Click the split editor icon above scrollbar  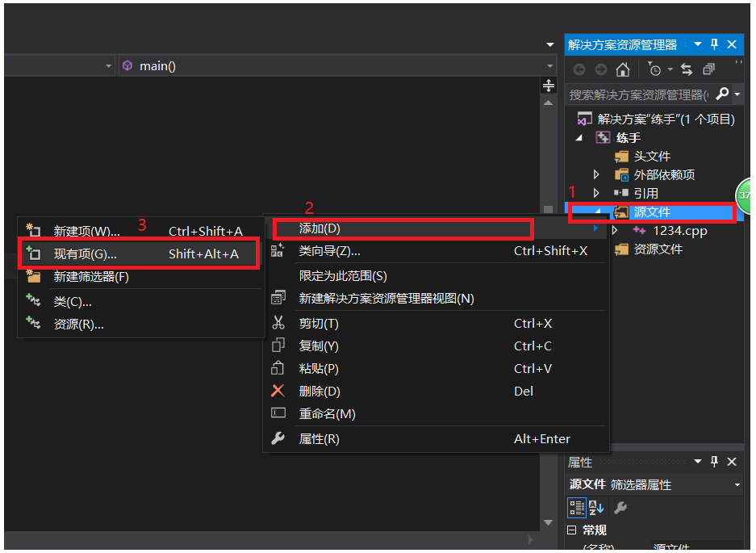point(548,86)
